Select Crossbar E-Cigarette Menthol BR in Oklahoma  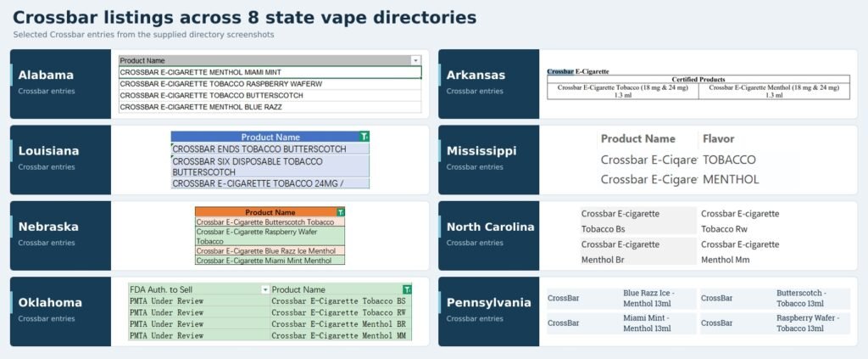[341, 324]
